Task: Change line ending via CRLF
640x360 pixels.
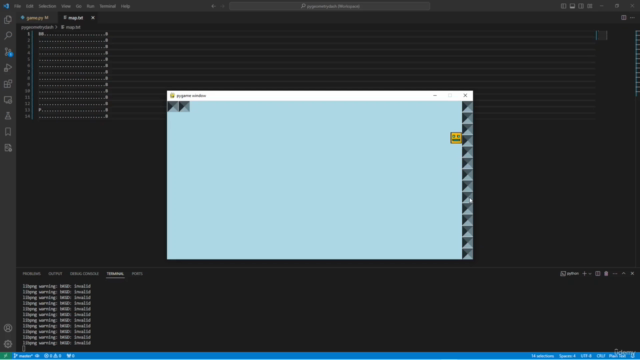Action: click(x=601, y=356)
